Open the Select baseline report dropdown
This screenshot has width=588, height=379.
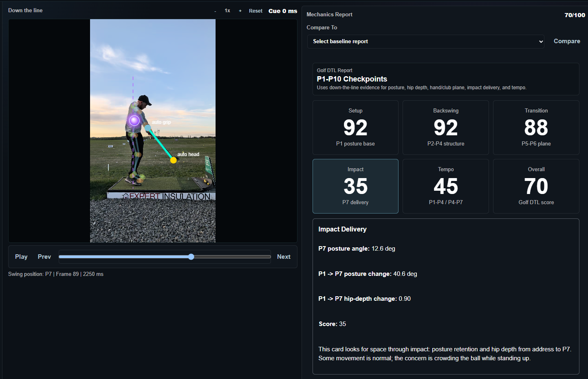(426, 42)
